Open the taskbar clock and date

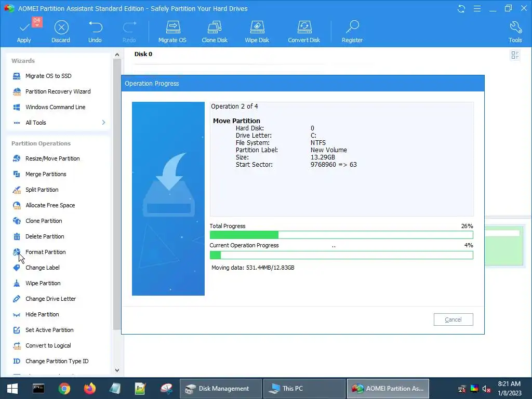point(510,389)
